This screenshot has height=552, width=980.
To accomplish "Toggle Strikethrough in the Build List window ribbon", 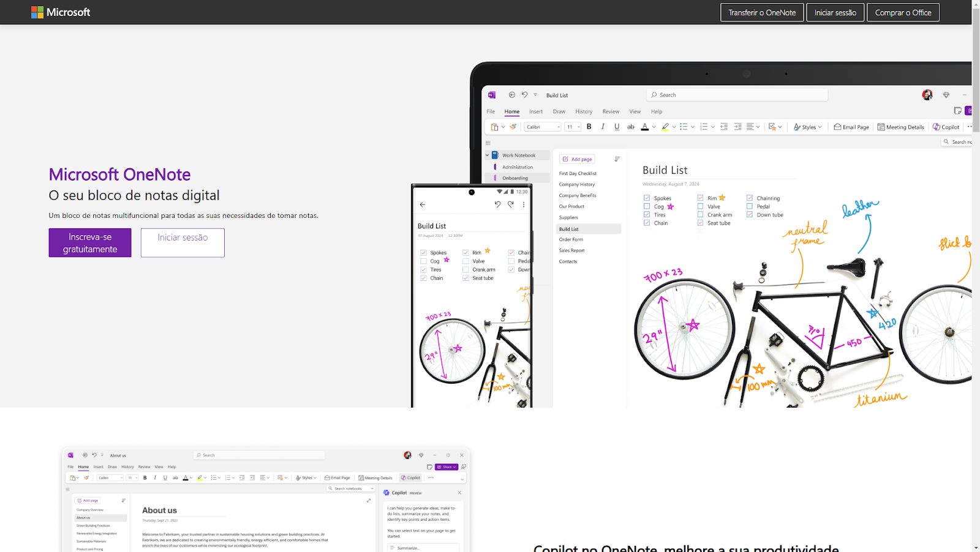I will [631, 127].
